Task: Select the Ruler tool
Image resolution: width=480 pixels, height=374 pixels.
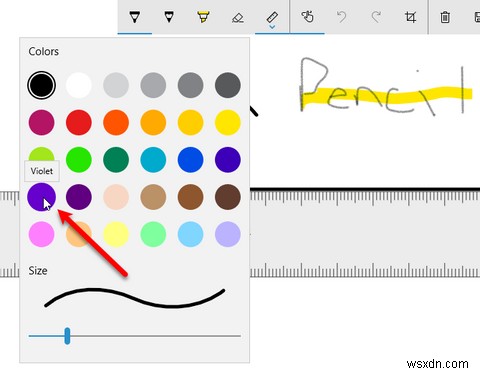Action: (x=272, y=17)
